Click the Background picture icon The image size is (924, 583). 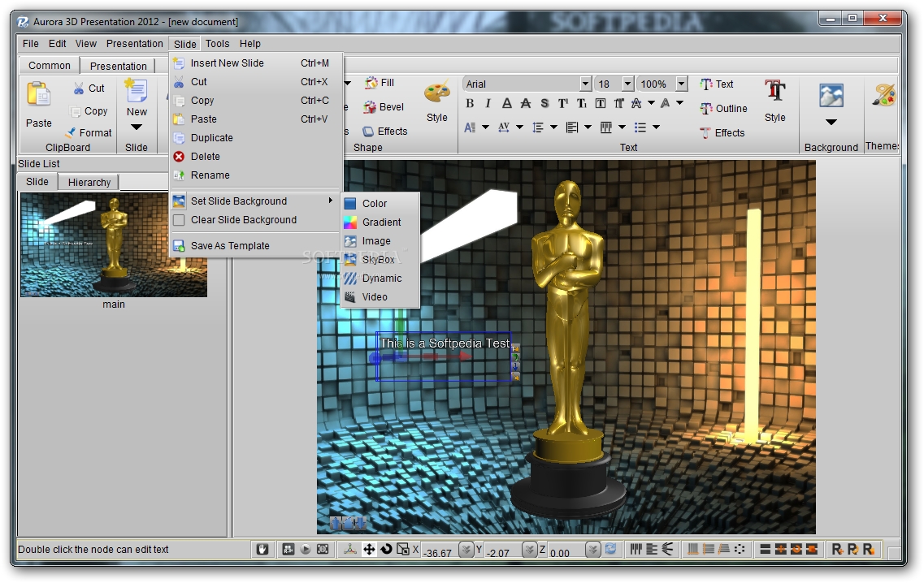(831, 95)
